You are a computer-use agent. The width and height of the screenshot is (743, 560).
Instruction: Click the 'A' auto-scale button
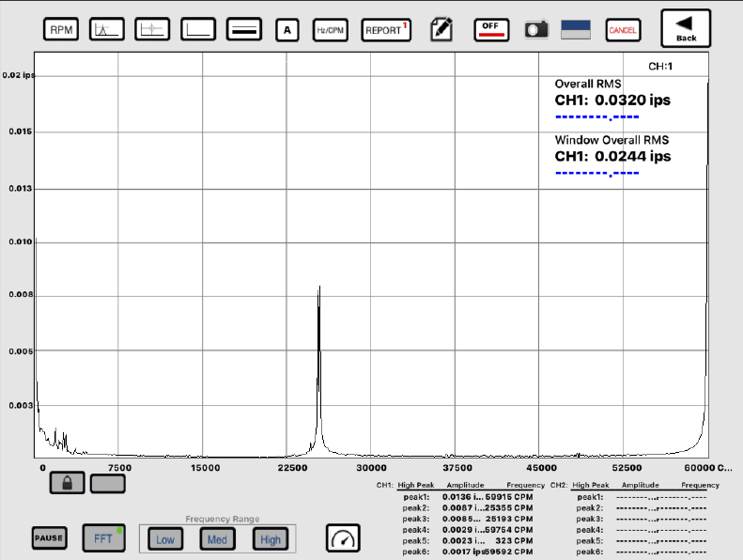click(x=287, y=30)
